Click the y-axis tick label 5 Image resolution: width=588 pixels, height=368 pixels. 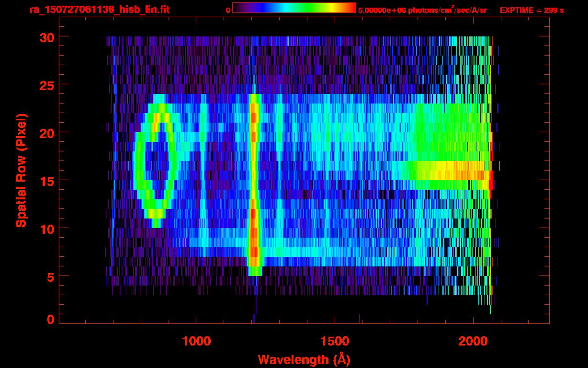point(50,276)
